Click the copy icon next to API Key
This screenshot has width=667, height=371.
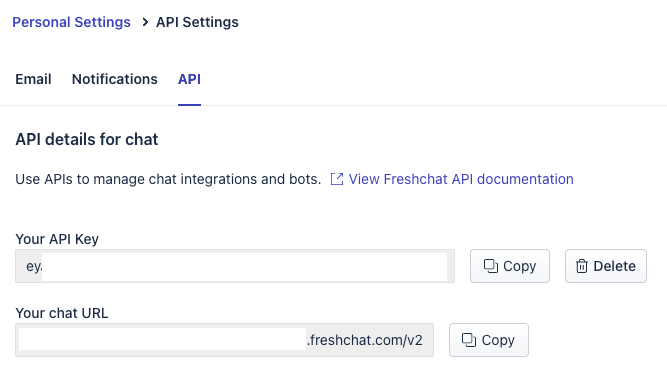(x=490, y=266)
